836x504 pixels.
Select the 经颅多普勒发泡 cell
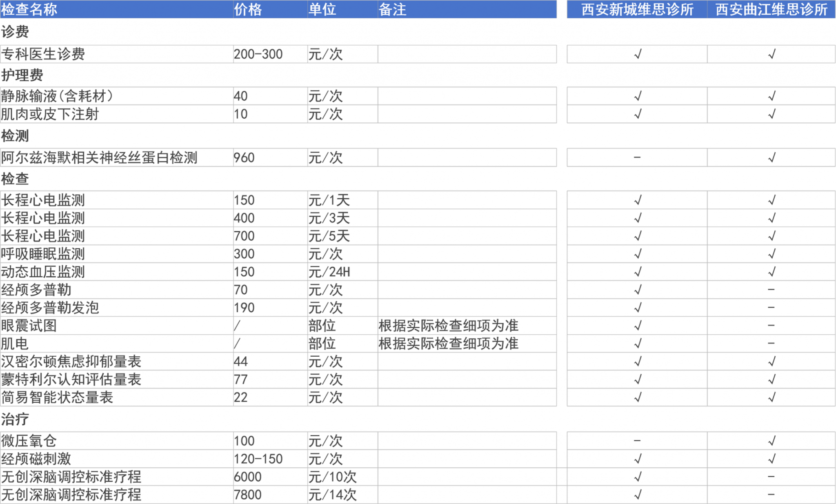point(117,308)
